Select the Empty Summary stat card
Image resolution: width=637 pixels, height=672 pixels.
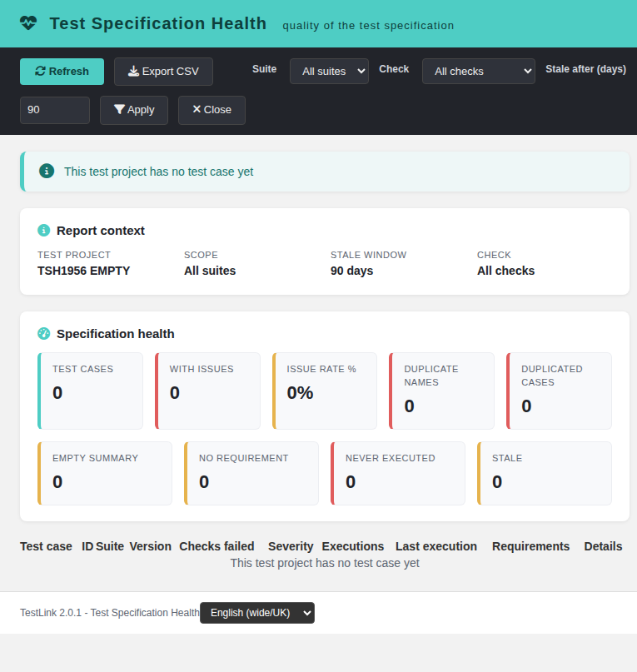coord(105,473)
